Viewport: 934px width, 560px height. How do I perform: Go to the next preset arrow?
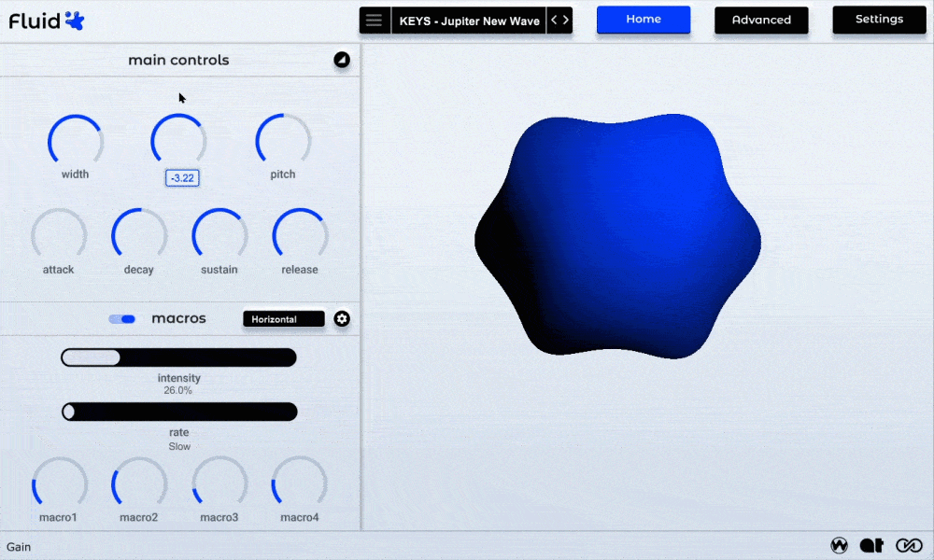click(566, 21)
